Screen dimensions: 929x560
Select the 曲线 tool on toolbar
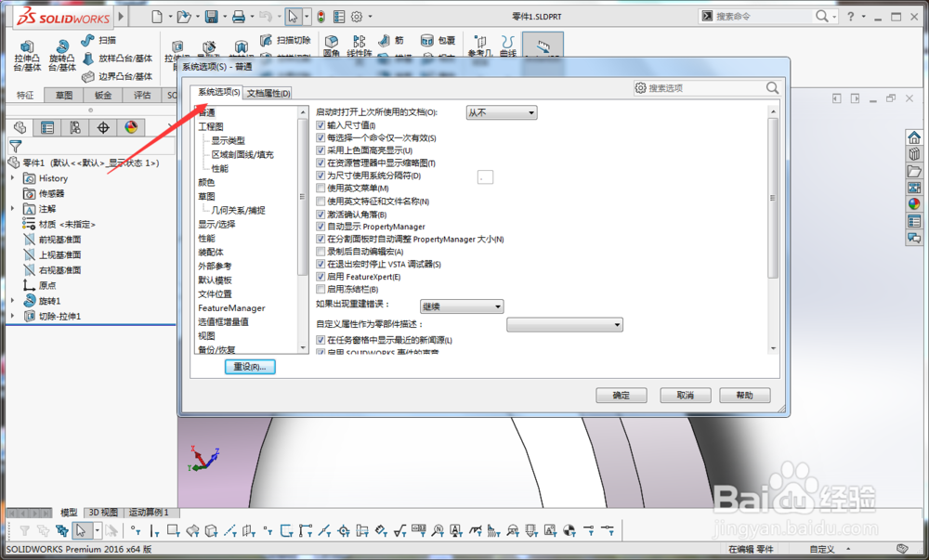click(x=507, y=45)
